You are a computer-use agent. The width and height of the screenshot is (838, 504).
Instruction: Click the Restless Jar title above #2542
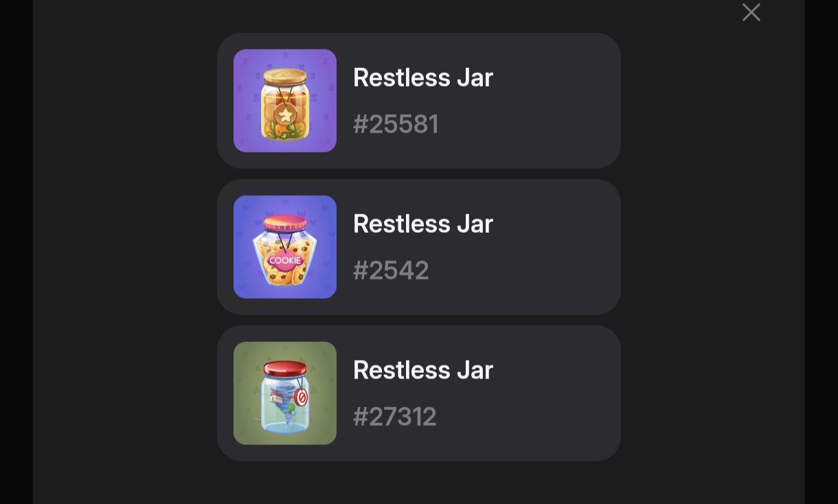click(x=423, y=224)
